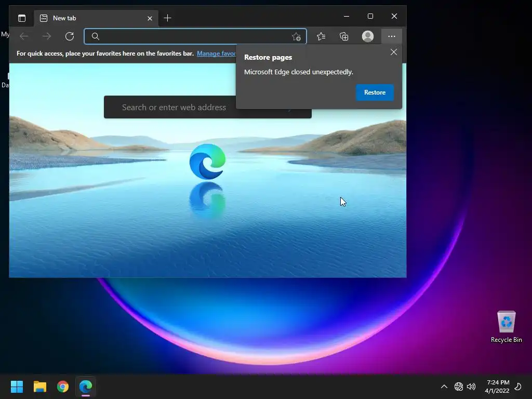The image size is (532, 399).
Task: Open the network status icon
Action: click(458, 387)
